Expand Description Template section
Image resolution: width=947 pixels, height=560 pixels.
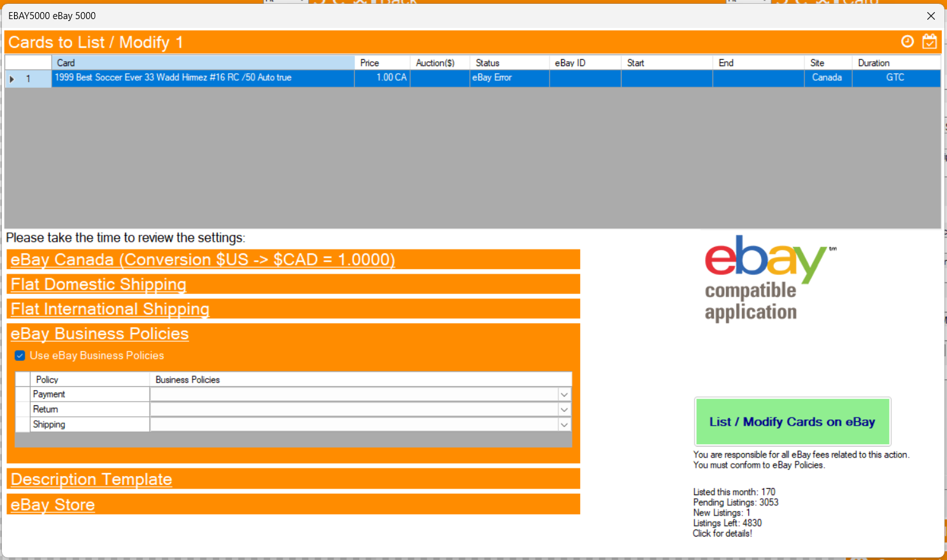tap(92, 479)
